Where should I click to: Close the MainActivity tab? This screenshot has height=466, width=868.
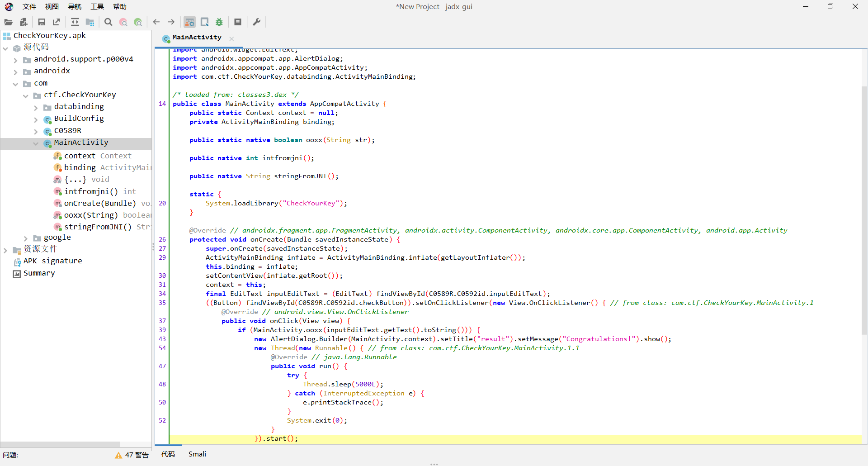231,39
